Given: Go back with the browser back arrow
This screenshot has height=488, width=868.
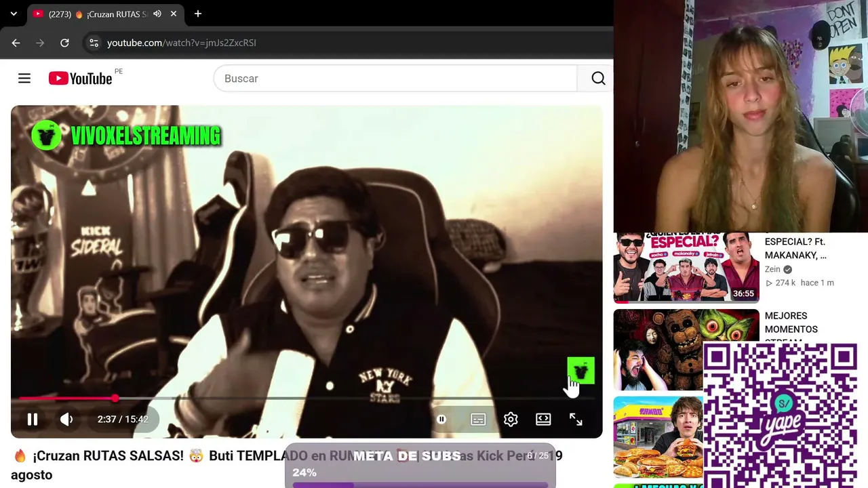Looking at the screenshot, I should [16, 43].
